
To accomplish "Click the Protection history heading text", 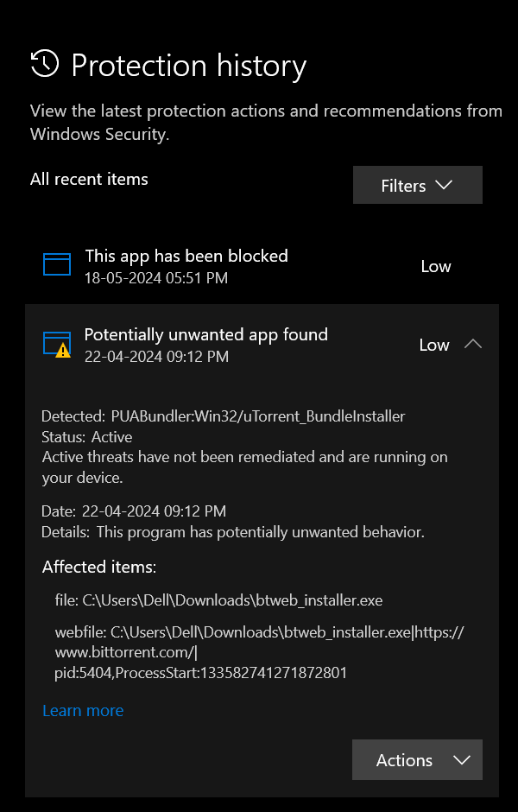I will click(x=189, y=66).
